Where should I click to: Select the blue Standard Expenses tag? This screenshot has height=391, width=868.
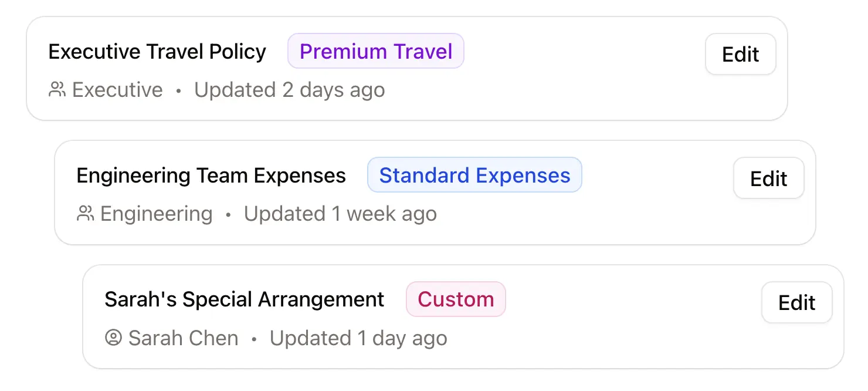474,175
